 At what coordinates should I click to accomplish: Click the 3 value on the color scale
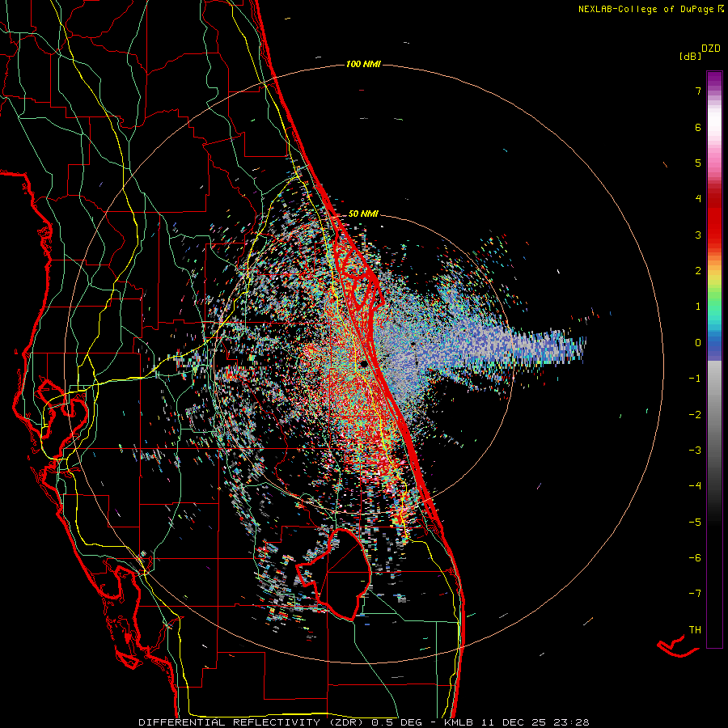coord(698,235)
